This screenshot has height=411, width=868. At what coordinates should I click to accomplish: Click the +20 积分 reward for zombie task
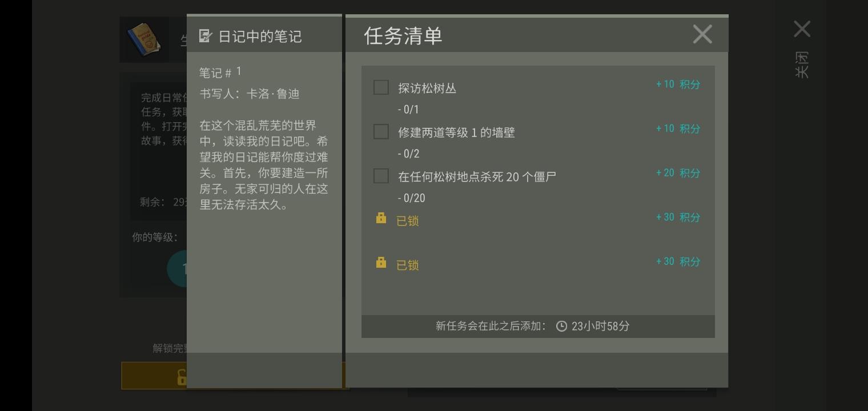point(678,173)
